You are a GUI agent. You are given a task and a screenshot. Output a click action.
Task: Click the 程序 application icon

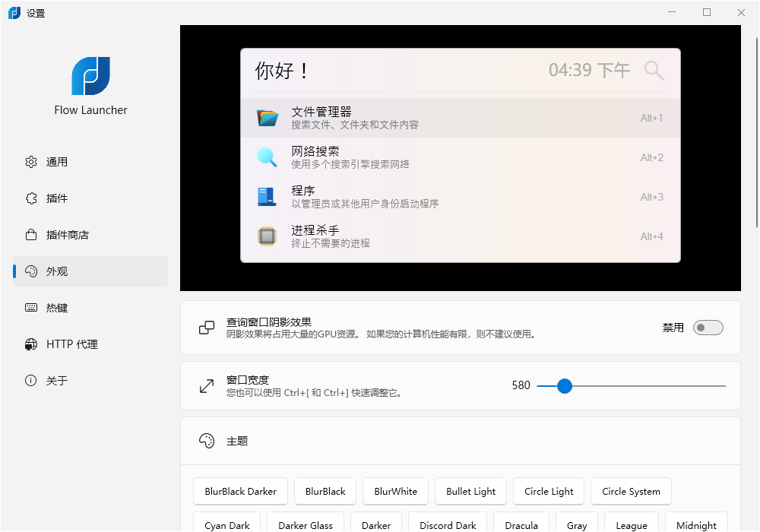click(x=268, y=197)
